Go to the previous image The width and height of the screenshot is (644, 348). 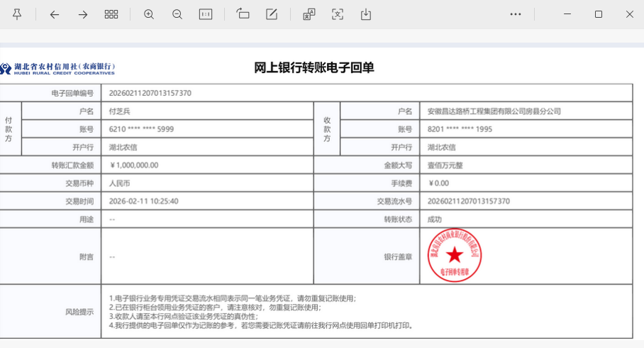pyautogui.click(x=55, y=14)
